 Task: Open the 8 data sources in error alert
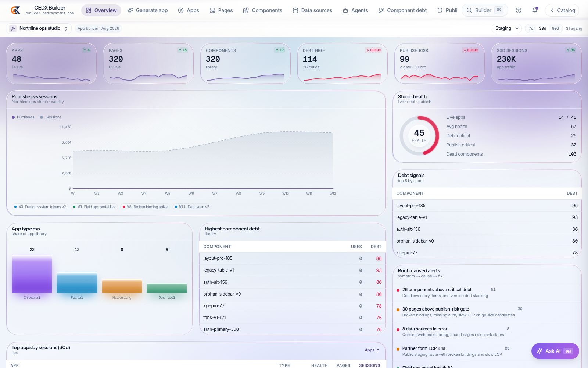(487, 332)
